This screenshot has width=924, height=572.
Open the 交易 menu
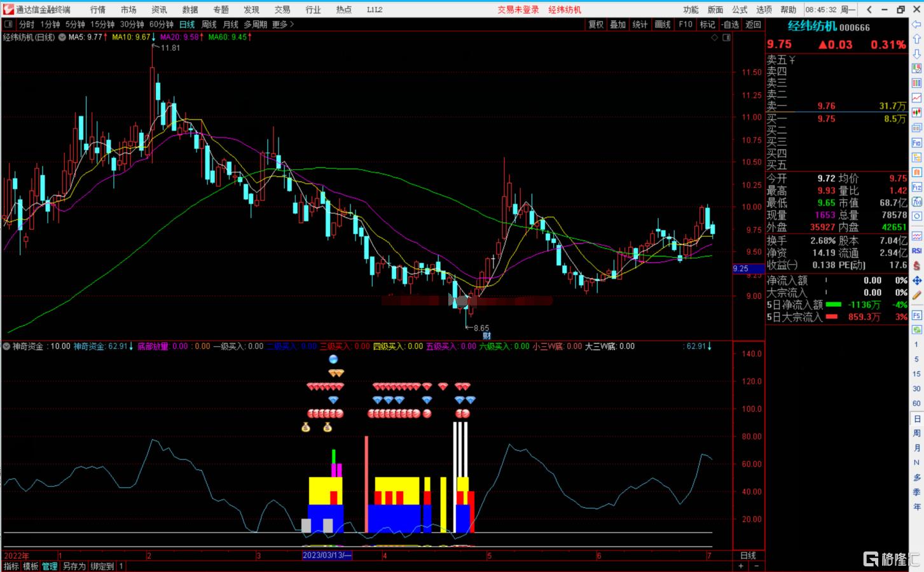pyautogui.click(x=282, y=10)
